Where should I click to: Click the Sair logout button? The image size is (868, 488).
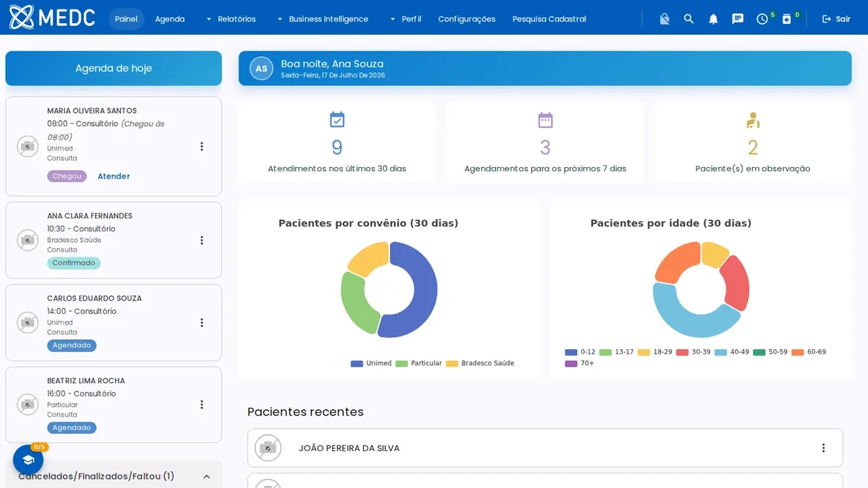[836, 19]
